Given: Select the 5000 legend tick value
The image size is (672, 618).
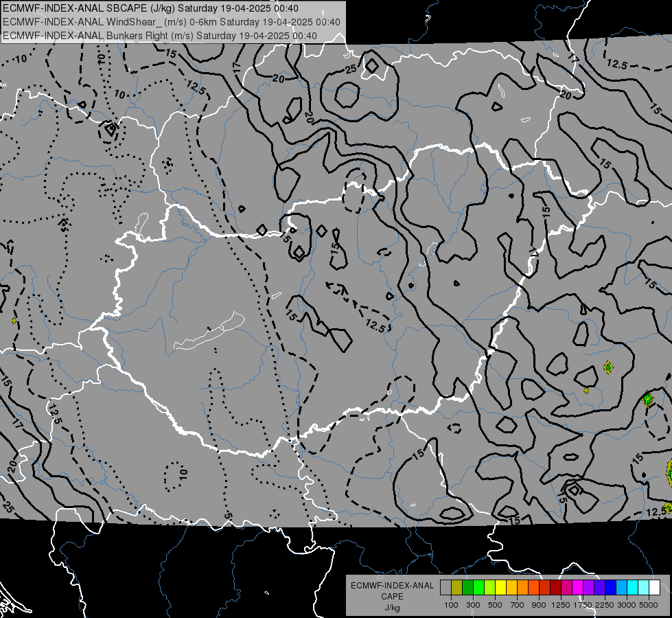Looking at the screenshot, I should 649,605.
